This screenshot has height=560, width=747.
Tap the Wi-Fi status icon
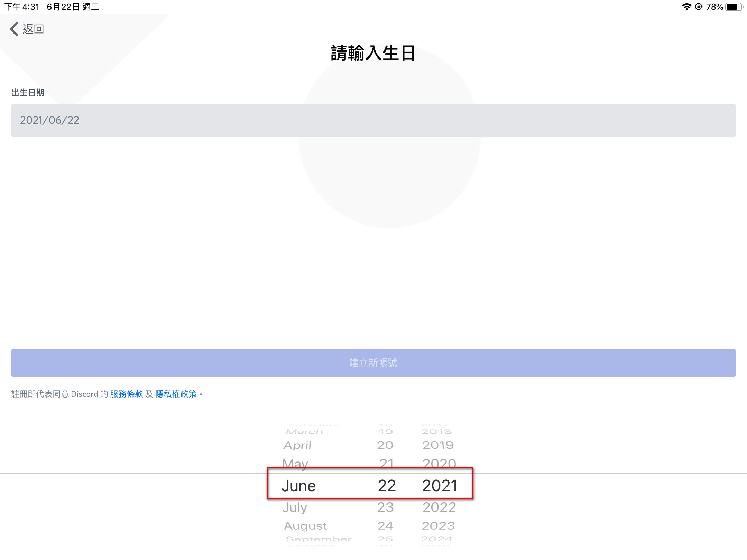(x=686, y=7)
